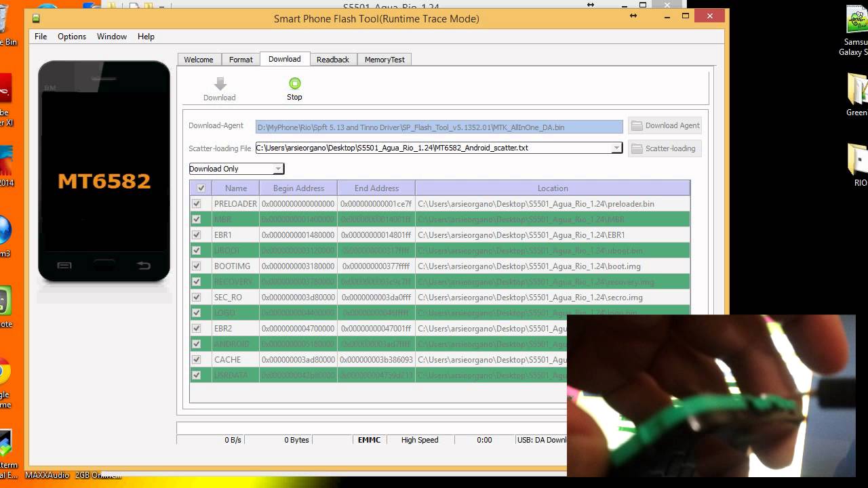This screenshot has width=868, height=488.
Task: Click the Flash Tool title bar app icon
Action: pyautogui.click(x=36, y=18)
